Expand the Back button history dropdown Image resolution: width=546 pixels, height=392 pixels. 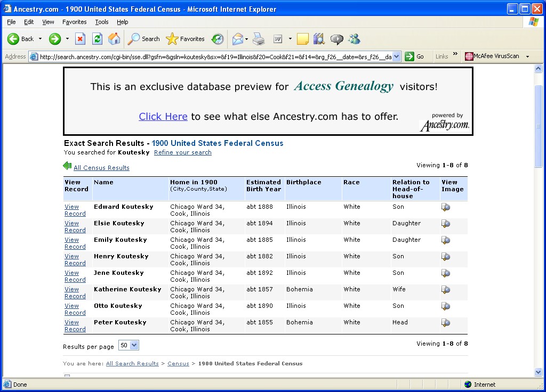click(x=40, y=38)
